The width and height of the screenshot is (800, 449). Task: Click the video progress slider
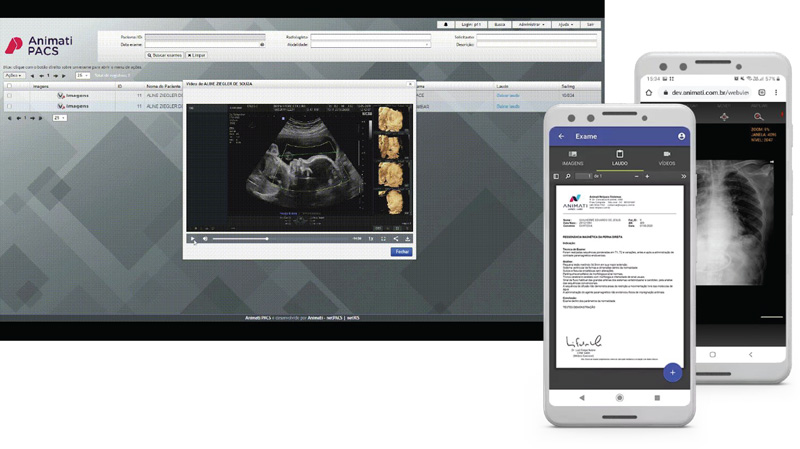coord(280,238)
